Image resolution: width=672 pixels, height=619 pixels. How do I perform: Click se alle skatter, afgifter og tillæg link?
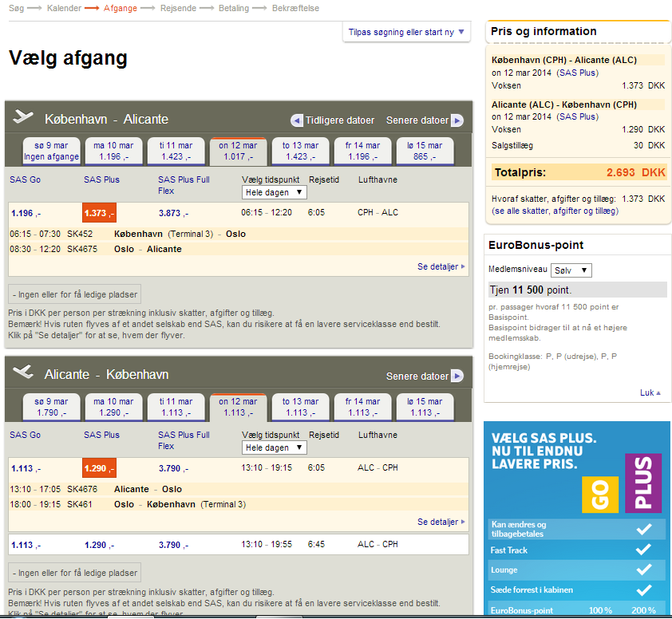click(x=555, y=211)
